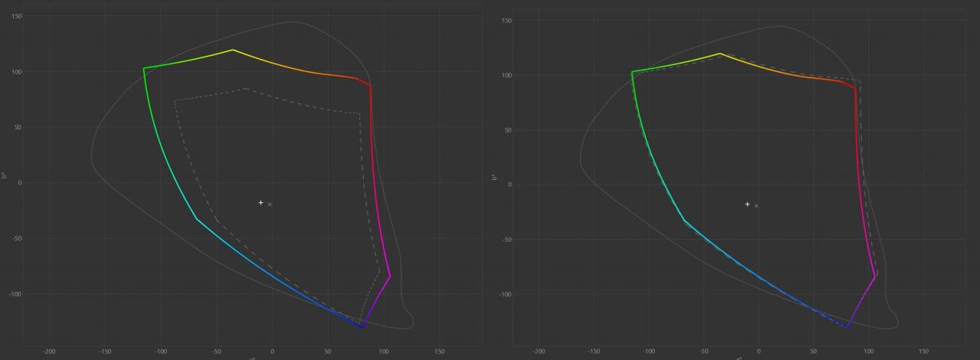Click the gray x marker in right plot
Screen dimensions: 980x360
pos(756,206)
